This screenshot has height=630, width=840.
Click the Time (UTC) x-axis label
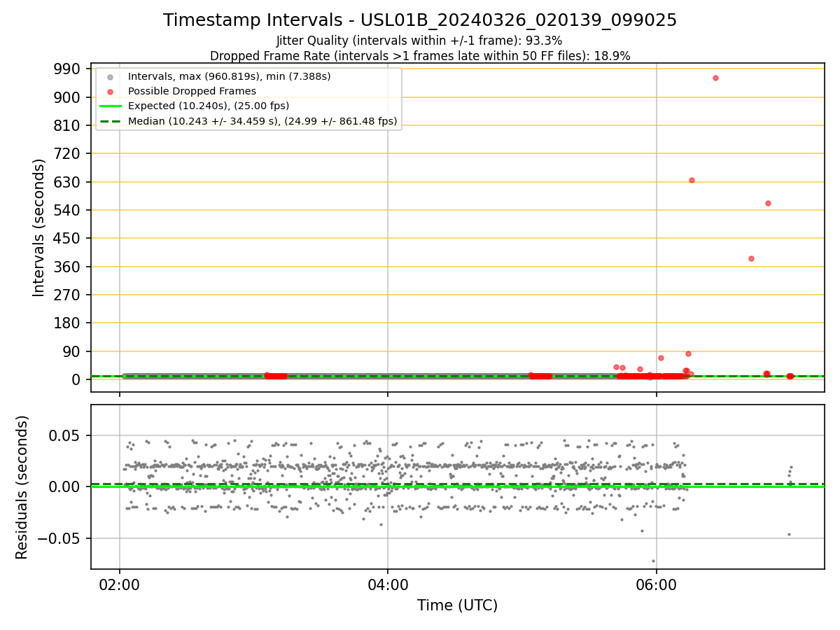pos(457,605)
